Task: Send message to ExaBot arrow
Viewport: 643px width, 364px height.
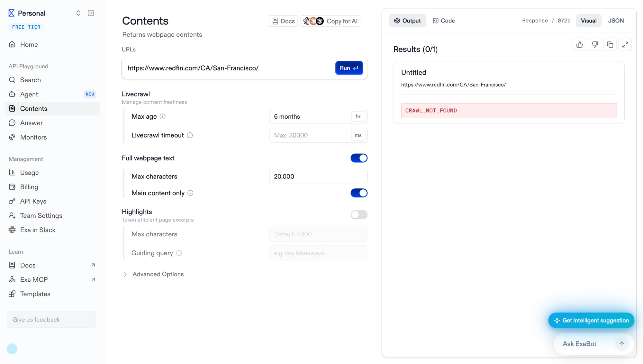Action: [x=622, y=344]
